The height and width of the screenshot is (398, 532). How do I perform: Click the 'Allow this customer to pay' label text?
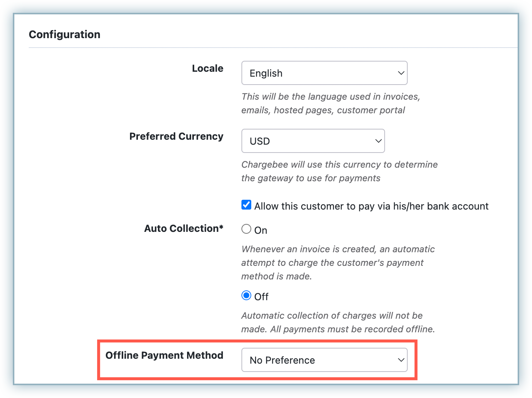point(371,206)
